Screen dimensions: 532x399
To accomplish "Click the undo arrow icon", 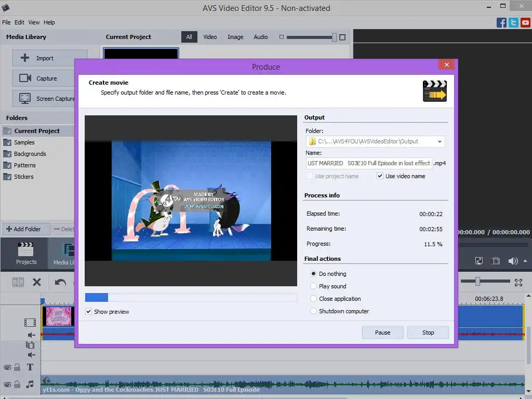I will 60,282.
